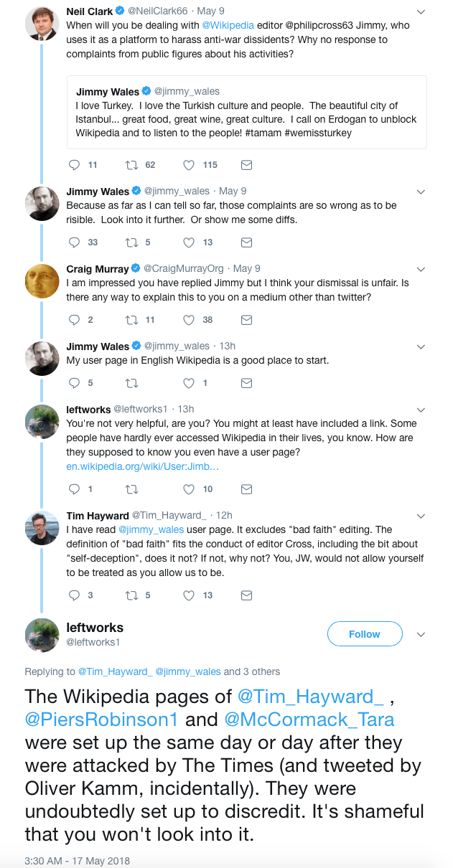The height and width of the screenshot is (868, 453).
Task: Like Tim Hayward's tweet
Action: (x=189, y=595)
